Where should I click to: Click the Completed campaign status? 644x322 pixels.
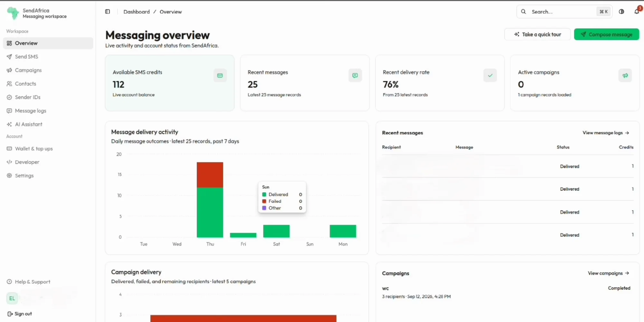tap(619, 288)
